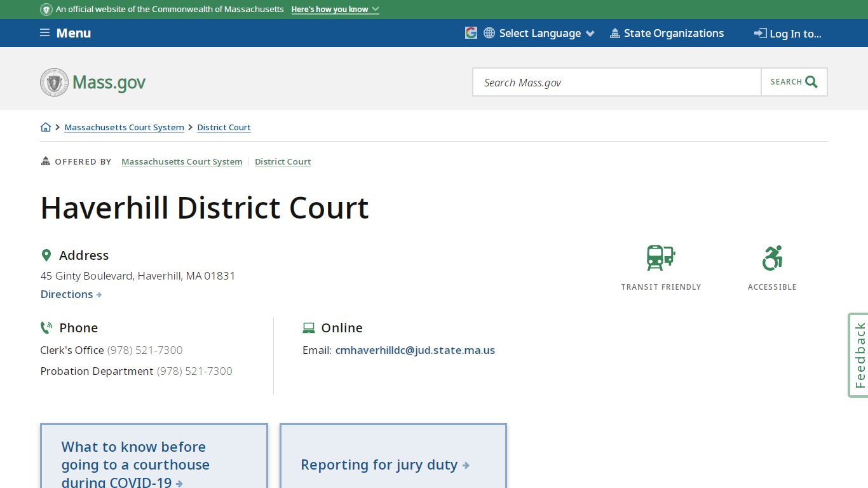This screenshot has width=868, height=488.
Task: Click the Mass.gov wordmark text
Action: [109, 83]
